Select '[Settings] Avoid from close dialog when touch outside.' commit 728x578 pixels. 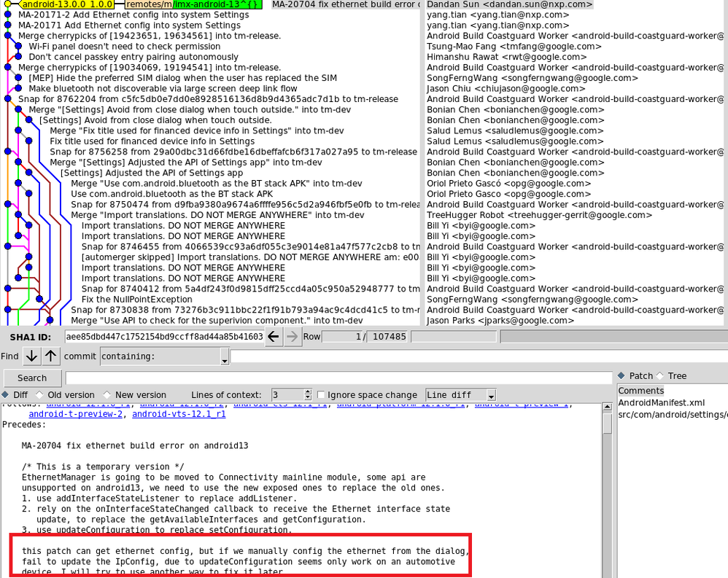tap(155, 120)
